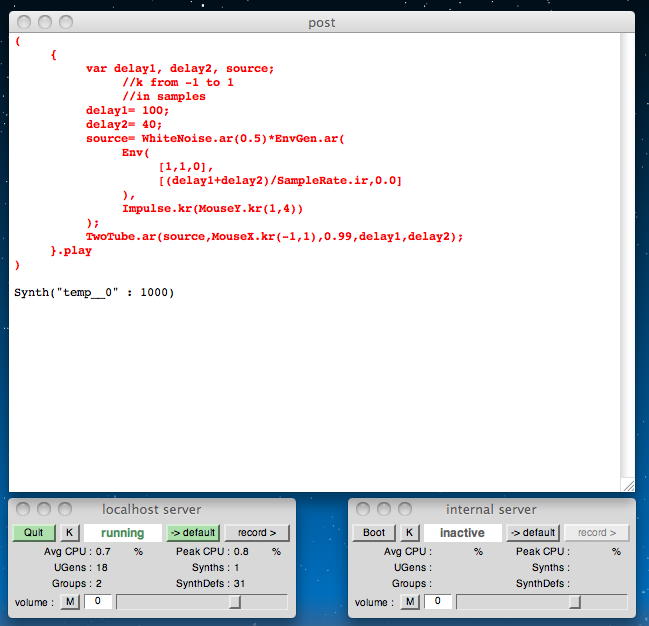The image size is (649, 626).
Task: Start recording on the localhost server
Action: pyautogui.click(x=256, y=533)
